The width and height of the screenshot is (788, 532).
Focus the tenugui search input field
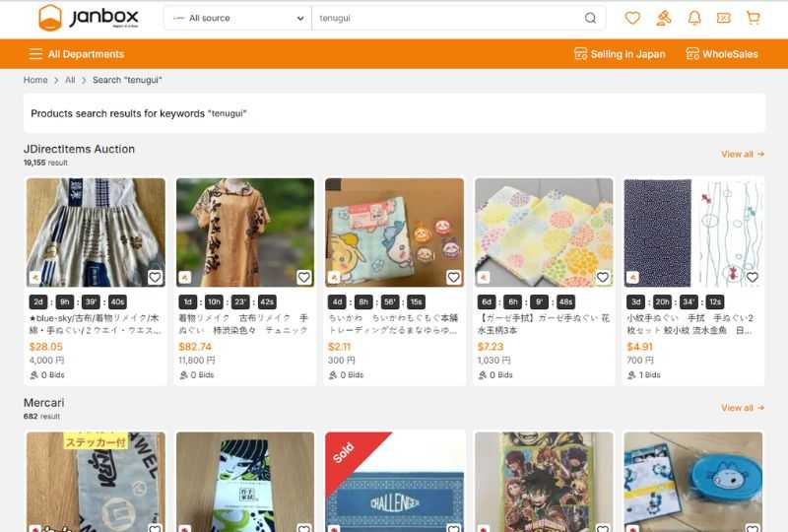tap(447, 18)
